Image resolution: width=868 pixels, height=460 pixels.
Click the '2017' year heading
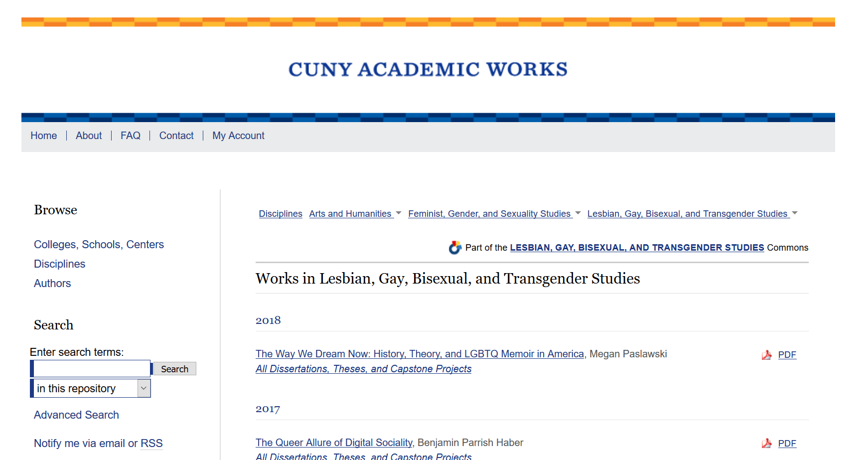click(x=268, y=409)
